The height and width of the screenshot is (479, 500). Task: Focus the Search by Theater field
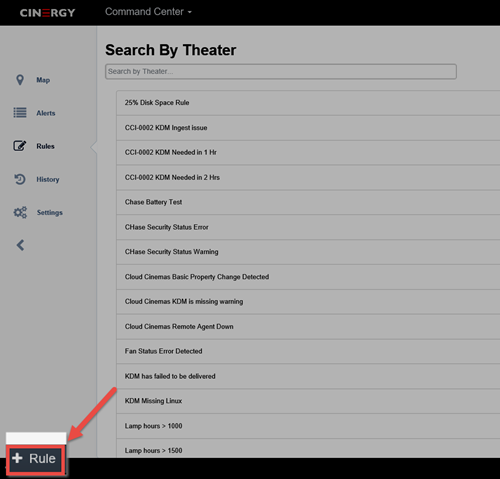coord(281,71)
